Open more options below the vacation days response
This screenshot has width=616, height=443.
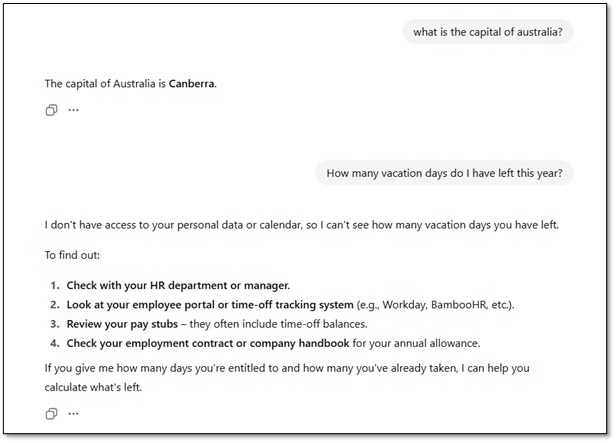[x=73, y=413]
